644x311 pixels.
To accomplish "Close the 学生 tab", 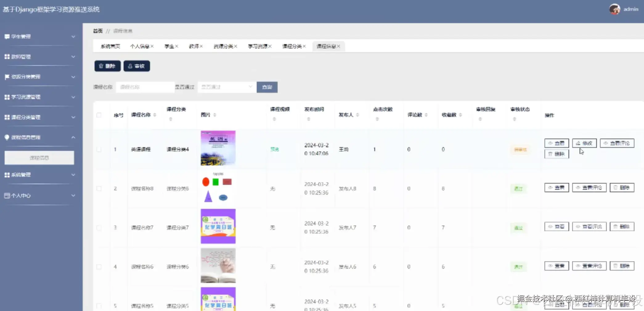I will [177, 46].
